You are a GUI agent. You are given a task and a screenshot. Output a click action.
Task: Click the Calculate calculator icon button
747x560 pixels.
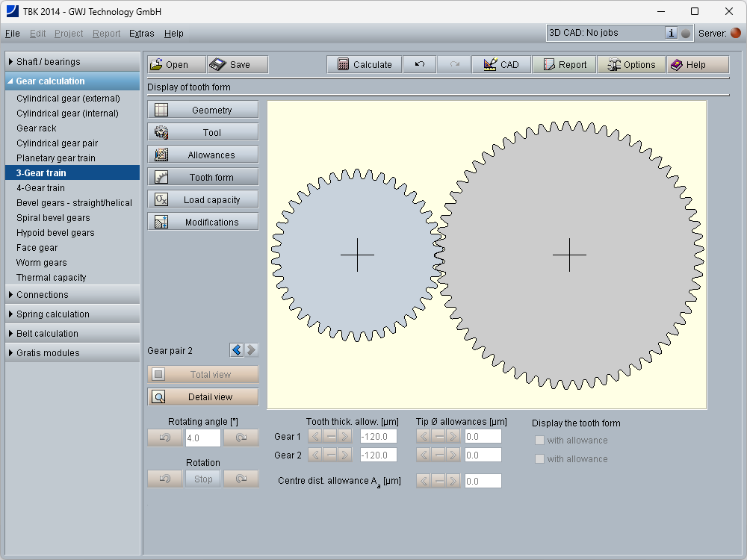(364, 65)
